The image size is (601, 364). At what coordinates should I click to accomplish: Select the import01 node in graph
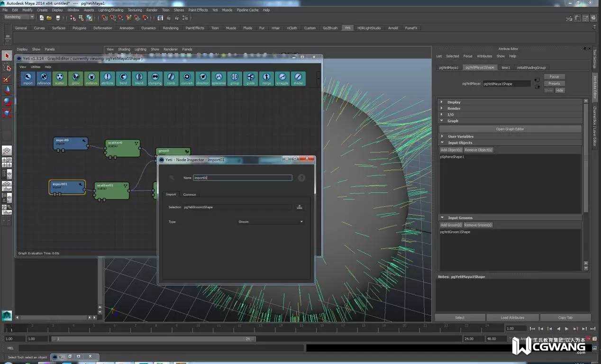(67, 187)
